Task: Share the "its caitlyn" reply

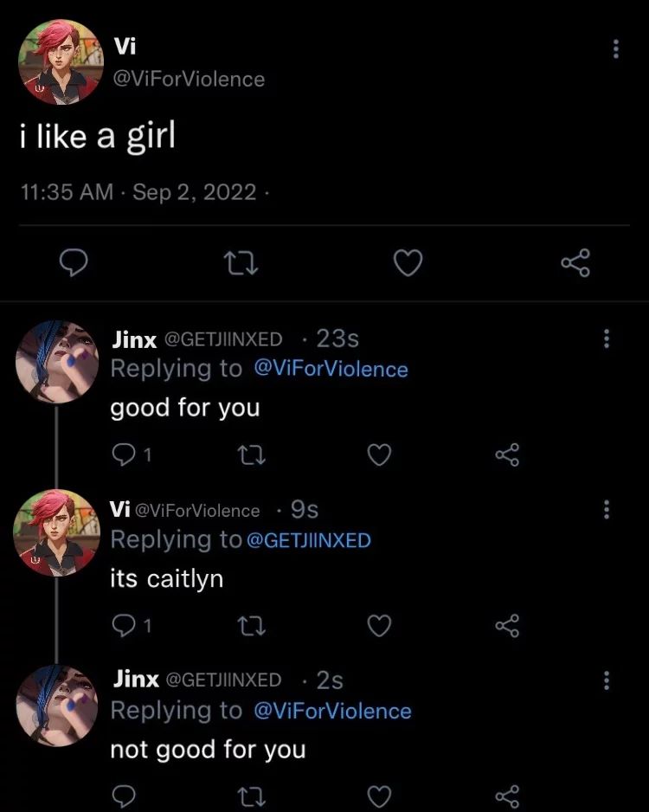Action: coord(506,625)
